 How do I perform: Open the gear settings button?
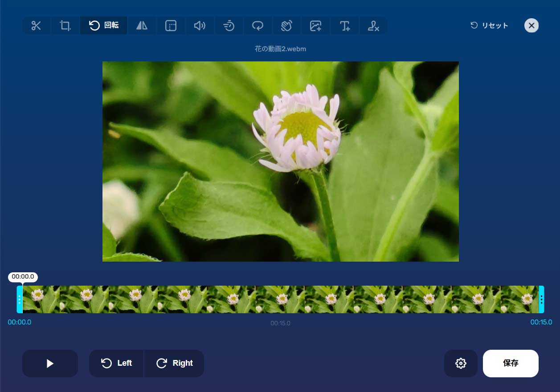coord(461,364)
